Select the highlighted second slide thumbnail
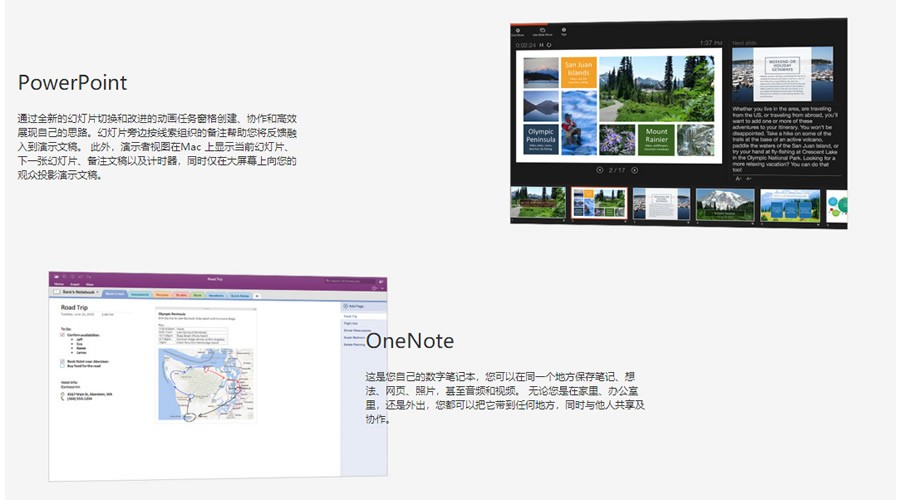 click(x=599, y=203)
